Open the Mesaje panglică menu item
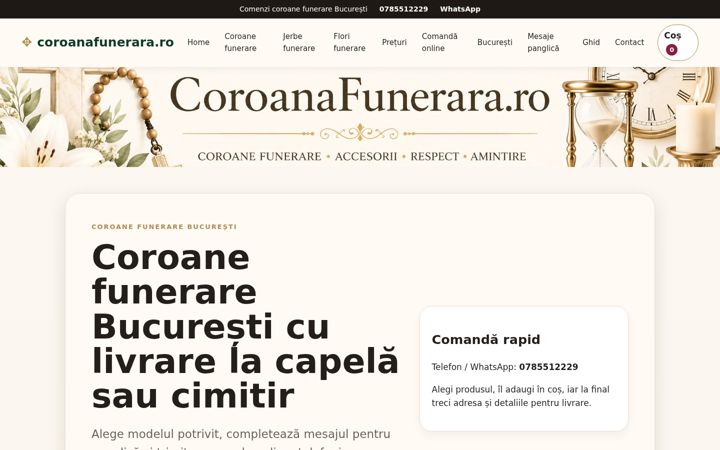Viewport: 720px width, 450px height. coord(543,42)
